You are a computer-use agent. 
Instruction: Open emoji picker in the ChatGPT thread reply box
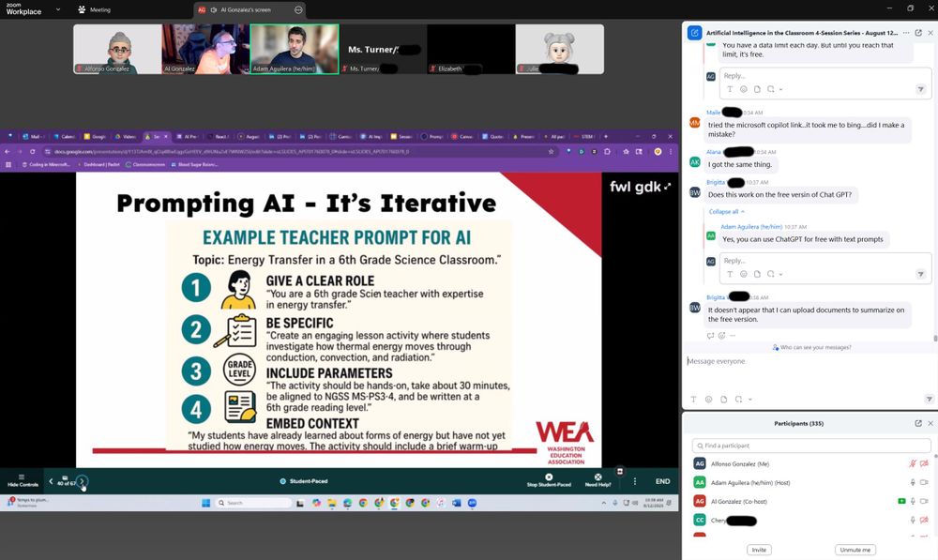tap(744, 274)
